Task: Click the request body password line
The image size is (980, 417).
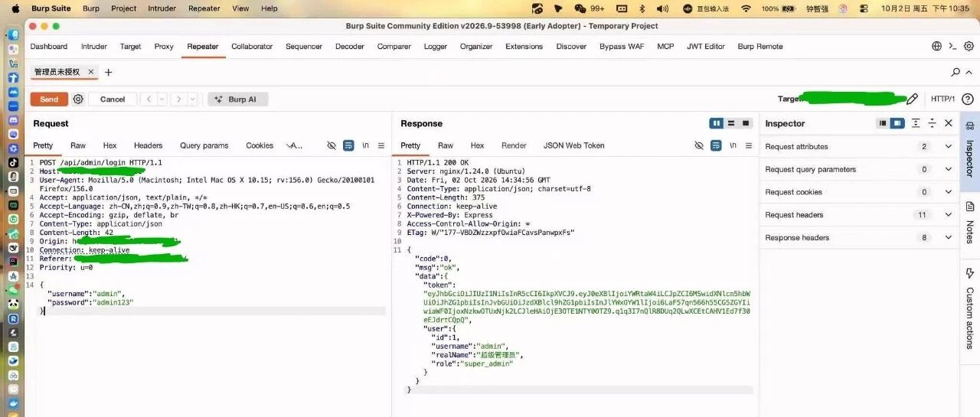Action: 90,302
